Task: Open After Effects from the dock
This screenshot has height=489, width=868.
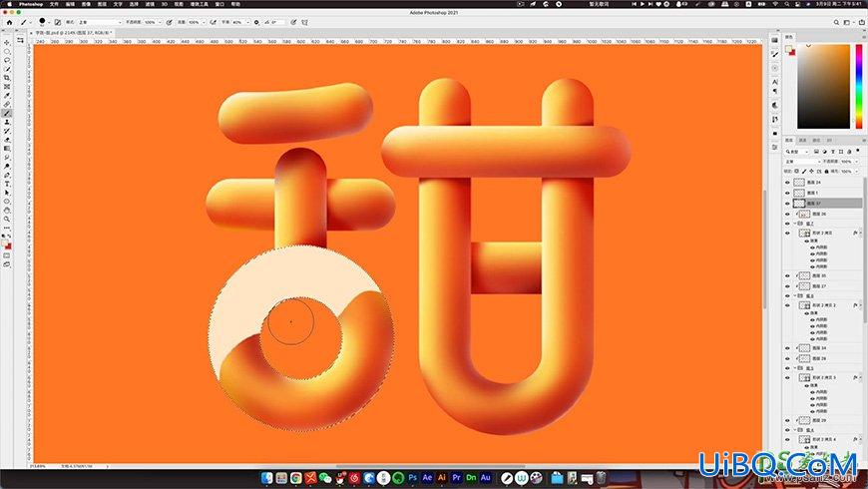Action: click(x=427, y=477)
